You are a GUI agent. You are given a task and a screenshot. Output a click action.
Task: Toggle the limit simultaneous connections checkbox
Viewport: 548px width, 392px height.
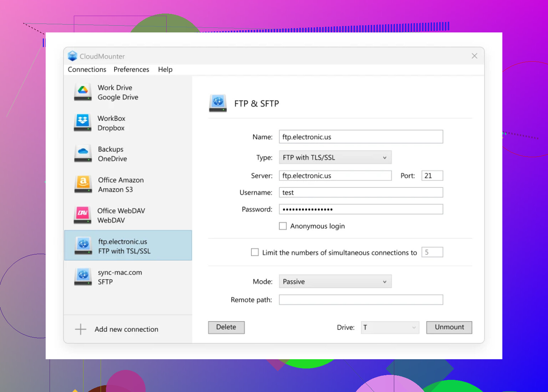(x=255, y=252)
